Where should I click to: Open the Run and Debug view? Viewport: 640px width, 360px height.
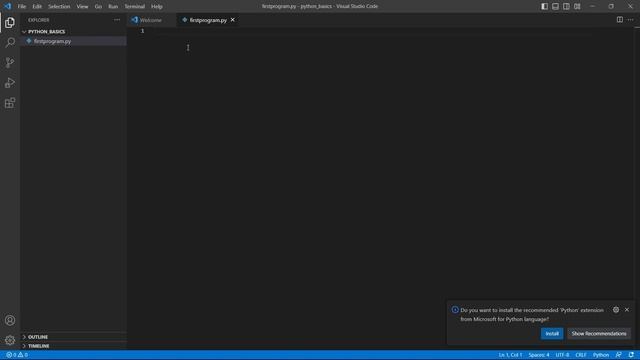pos(10,83)
